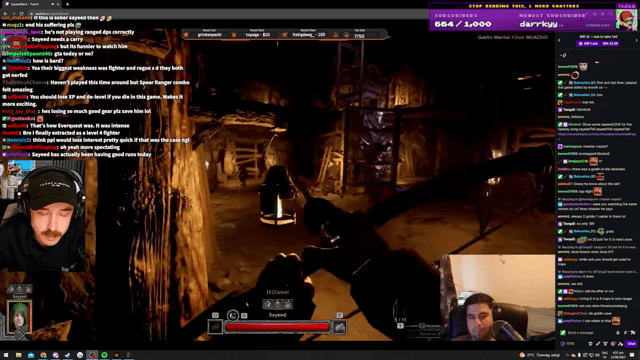Screen dimensions: 640x360
Task: Click the Windows Start button
Action: coord(6,355)
